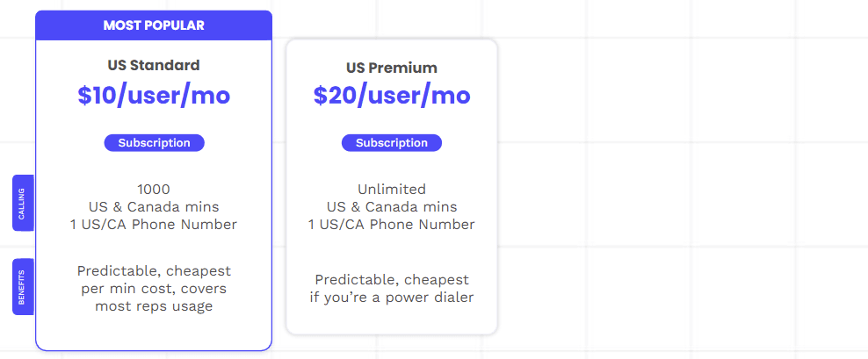The height and width of the screenshot is (359, 868).
Task: Select the US Standard plan title
Action: click(x=154, y=65)
